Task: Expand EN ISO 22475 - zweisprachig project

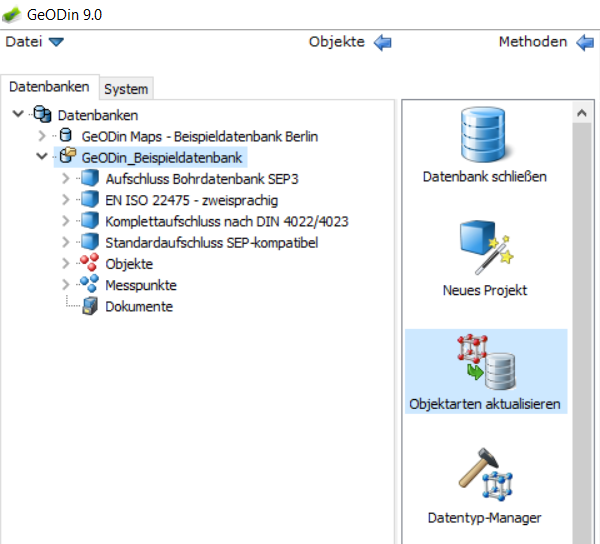Action: point(65,200)
